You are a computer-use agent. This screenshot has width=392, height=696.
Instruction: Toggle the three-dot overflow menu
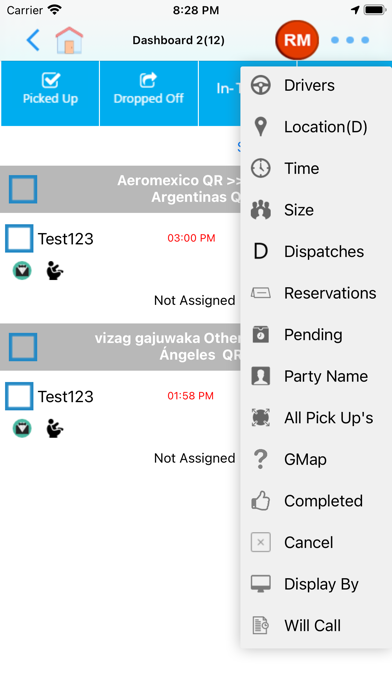point(350,40)
